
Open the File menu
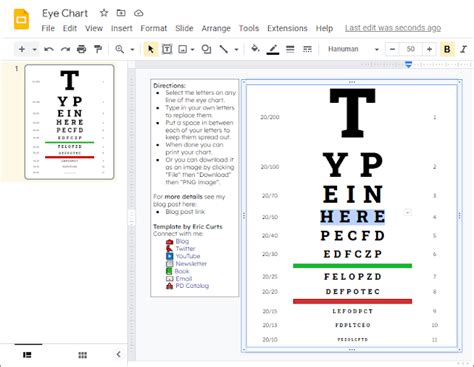(x=48, y=28)
